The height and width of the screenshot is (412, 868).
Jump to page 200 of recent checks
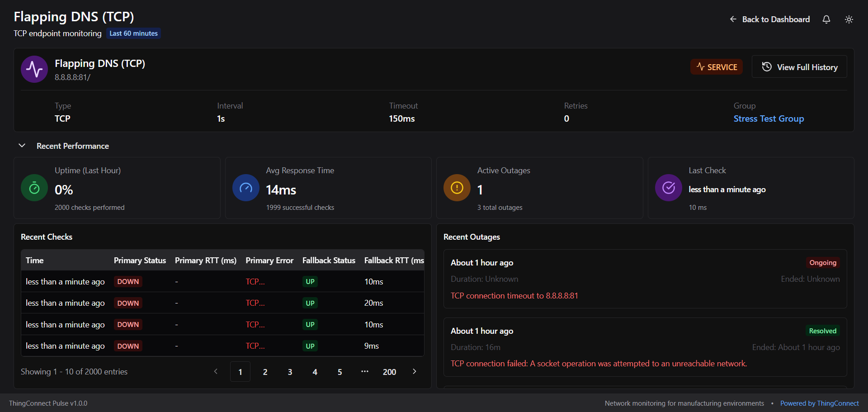(x=389, y=372)
